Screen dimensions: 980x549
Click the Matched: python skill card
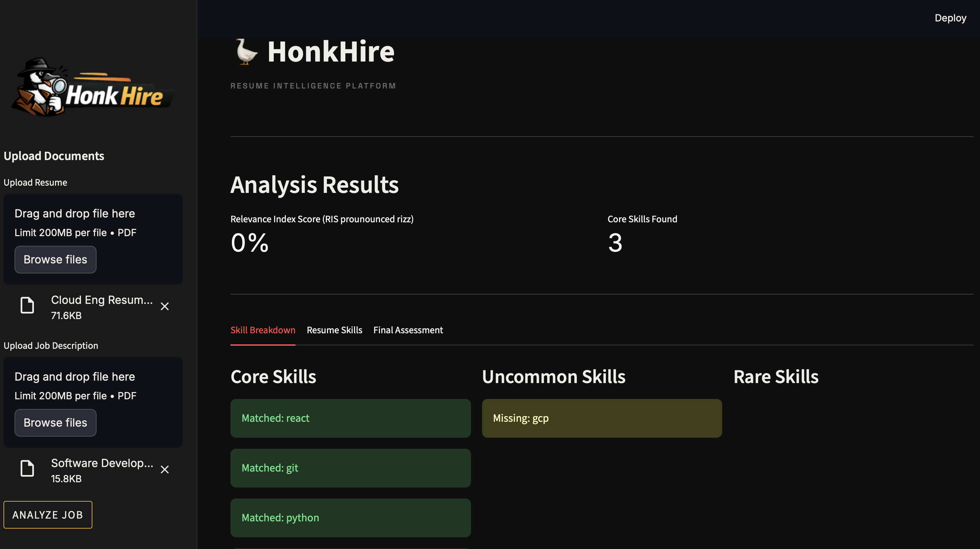coord(351,518)
